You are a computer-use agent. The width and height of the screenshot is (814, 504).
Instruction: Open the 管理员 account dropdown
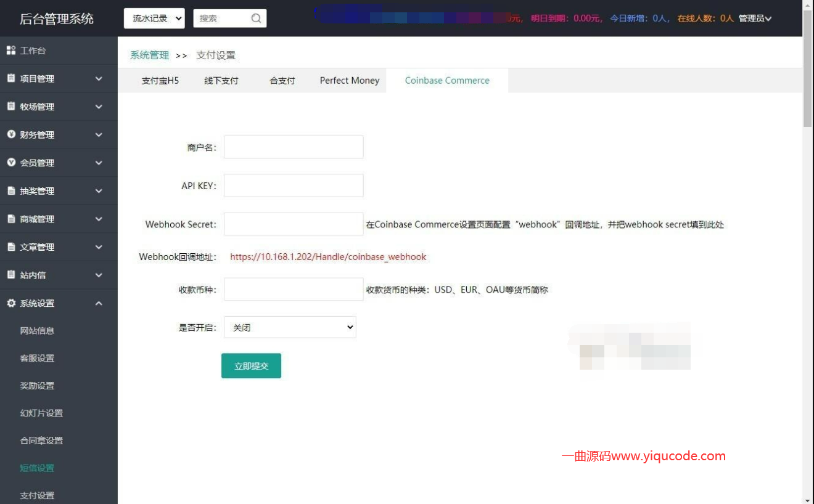pos(755,18)
